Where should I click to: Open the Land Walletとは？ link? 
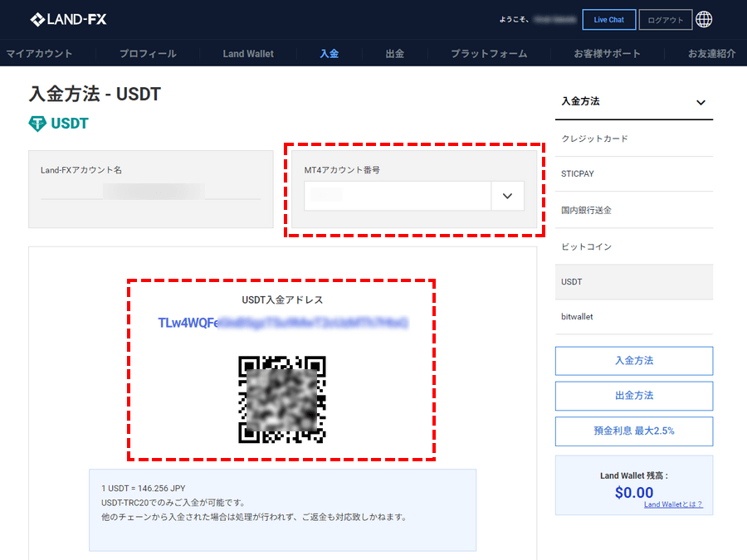[673, 504]
